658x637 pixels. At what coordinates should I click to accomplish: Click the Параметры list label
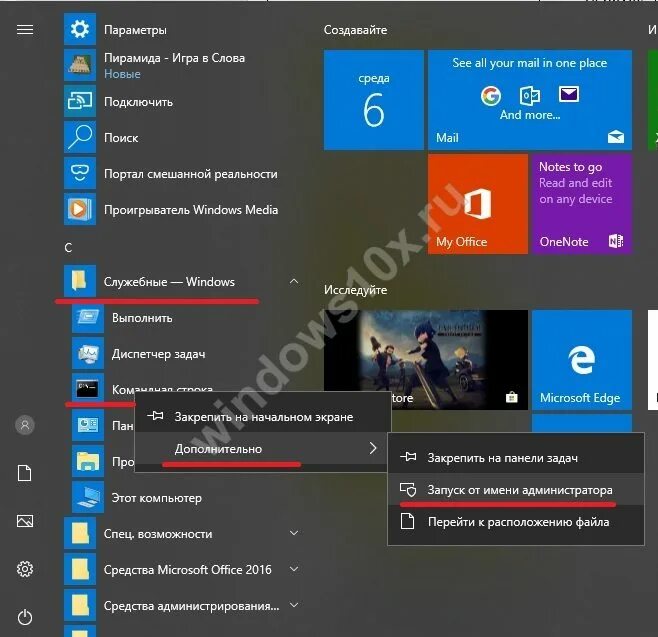(x=135, y=30)
